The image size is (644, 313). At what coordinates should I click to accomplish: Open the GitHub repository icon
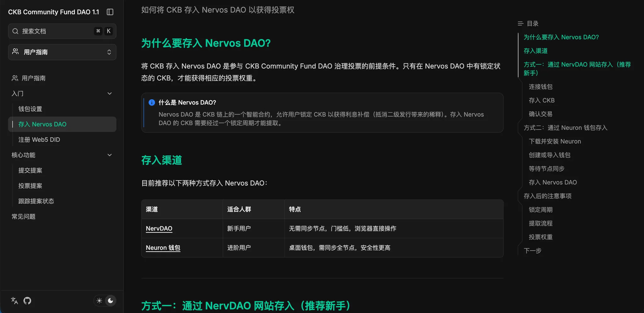[x=27, y=301]
